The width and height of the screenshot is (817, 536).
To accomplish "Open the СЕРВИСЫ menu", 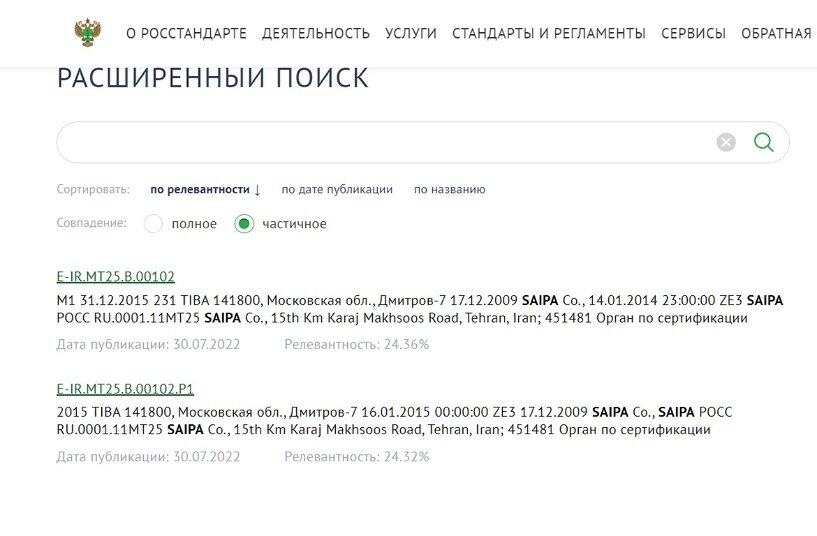I will (x=693, y=33).
